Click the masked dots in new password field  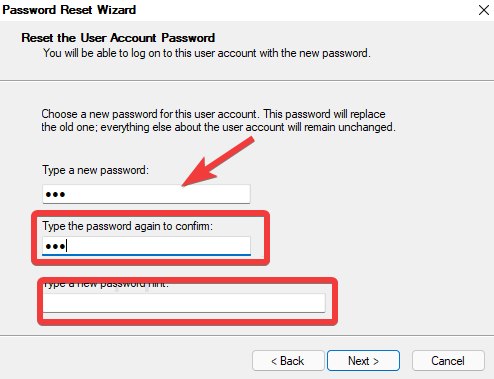[55, 194]
